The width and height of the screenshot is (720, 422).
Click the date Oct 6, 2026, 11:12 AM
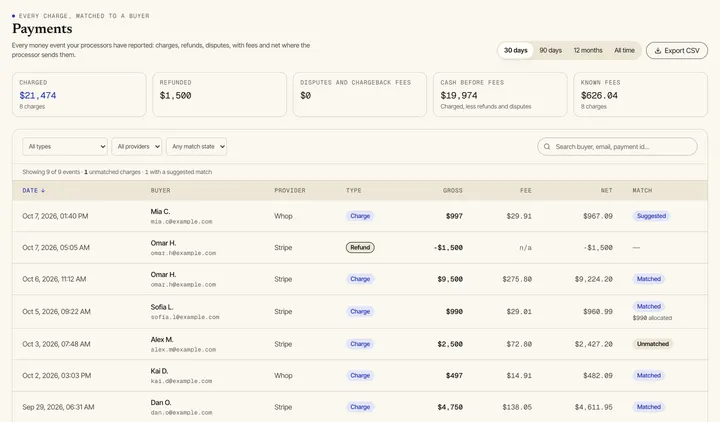[x=54, y=279]
